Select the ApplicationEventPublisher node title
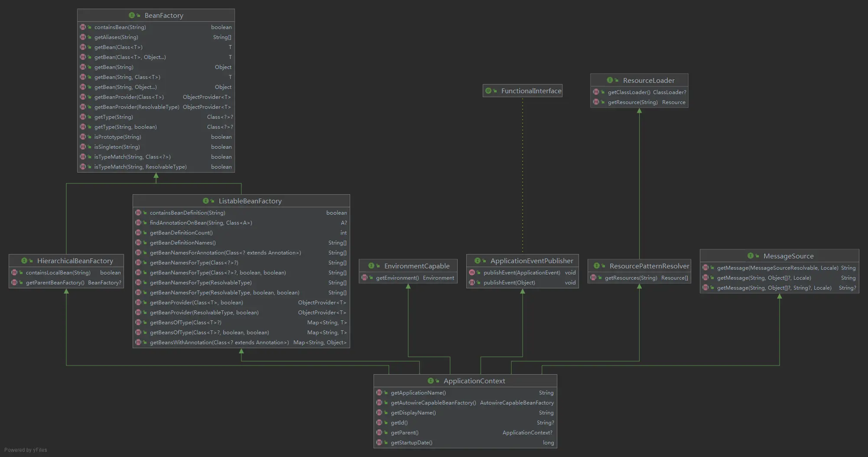 tap(532, 261)
